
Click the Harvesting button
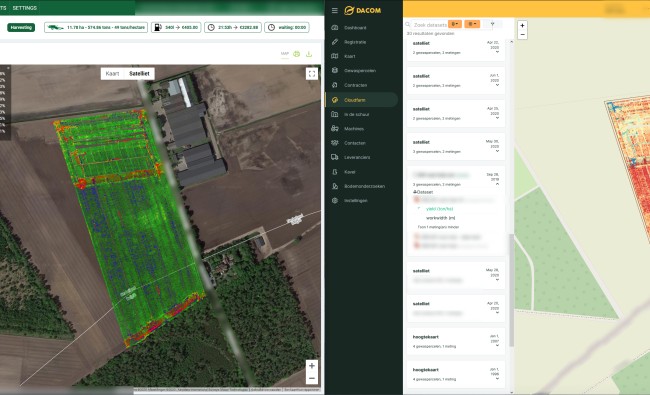pyautogui.click(x=21, y=27)
